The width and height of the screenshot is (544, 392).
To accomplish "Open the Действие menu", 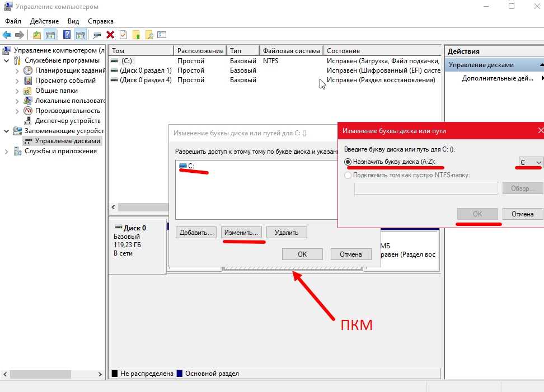I will [44, 21].
